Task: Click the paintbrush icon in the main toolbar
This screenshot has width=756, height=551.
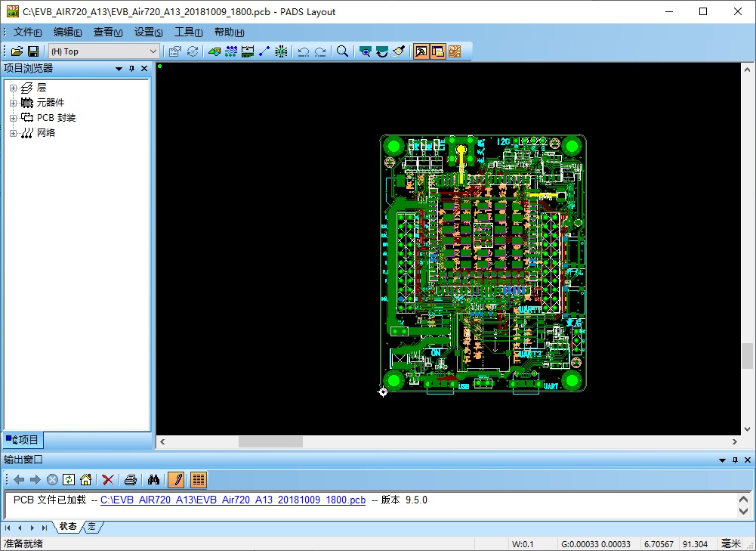Action: [400, 51]
